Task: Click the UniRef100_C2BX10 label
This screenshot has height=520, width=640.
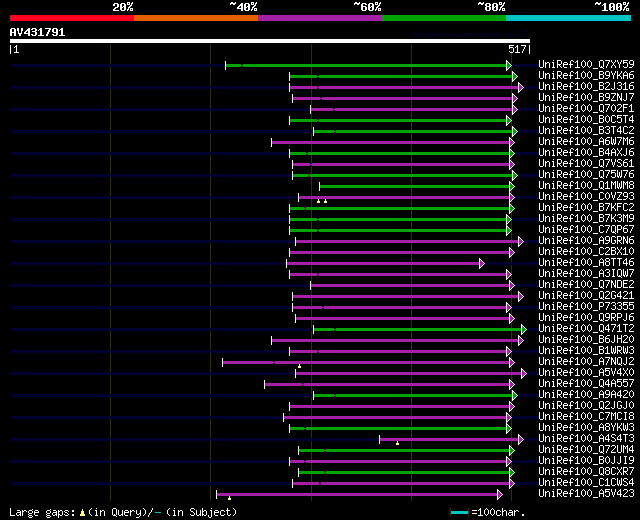Action: pyautogui.click(x=586, y=252)
